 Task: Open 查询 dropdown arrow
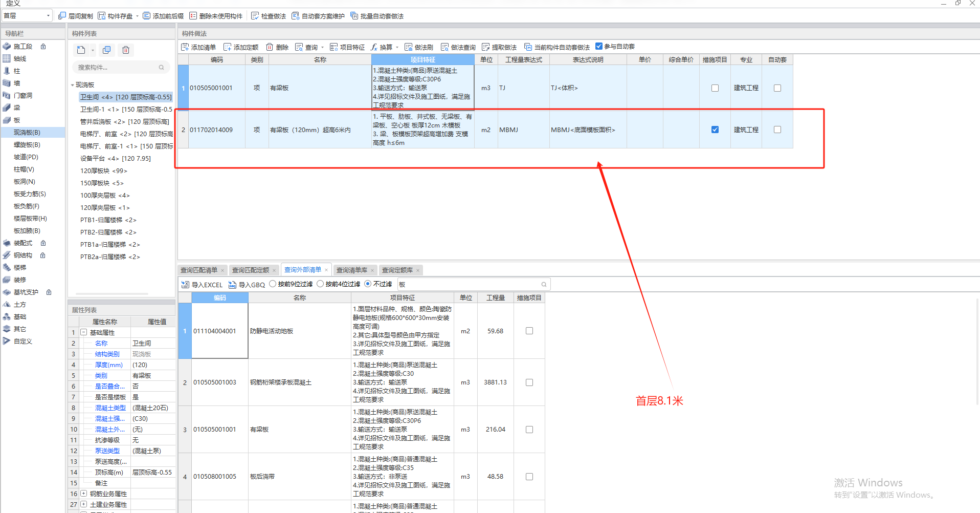322,47
